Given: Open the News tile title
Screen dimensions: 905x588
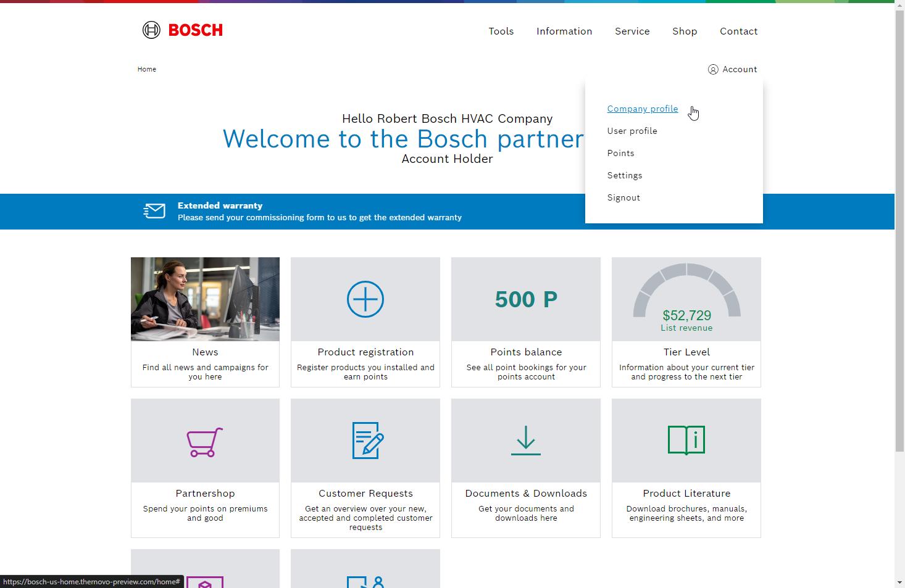Looking at the screenshot, I should [x=205, y=352].
